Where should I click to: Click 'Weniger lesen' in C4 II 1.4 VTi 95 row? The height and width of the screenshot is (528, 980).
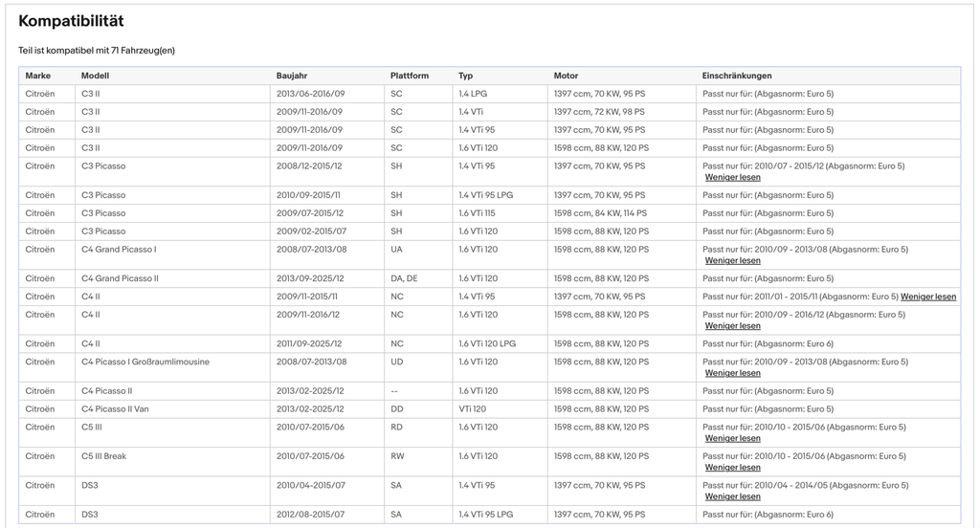[928, 297]
